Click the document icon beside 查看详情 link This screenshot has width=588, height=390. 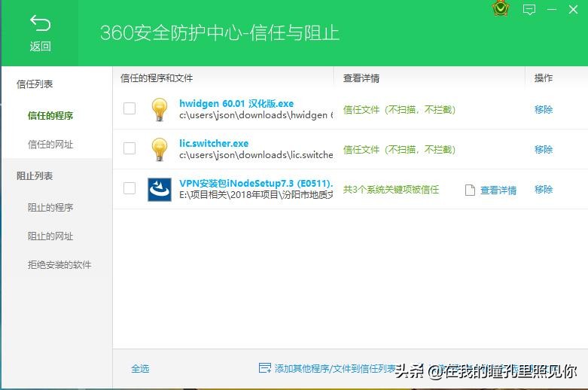(x=470, y=190)
